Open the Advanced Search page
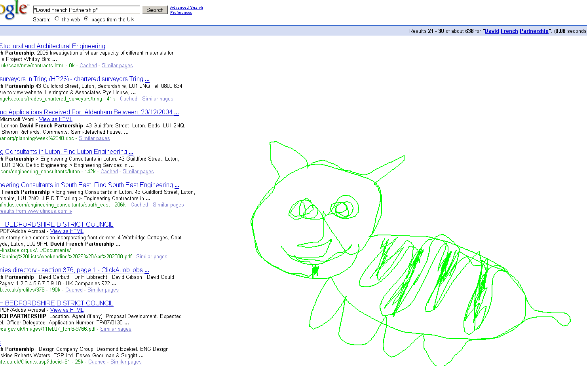Viewport: 587px width, 392px height. [186, 7]
